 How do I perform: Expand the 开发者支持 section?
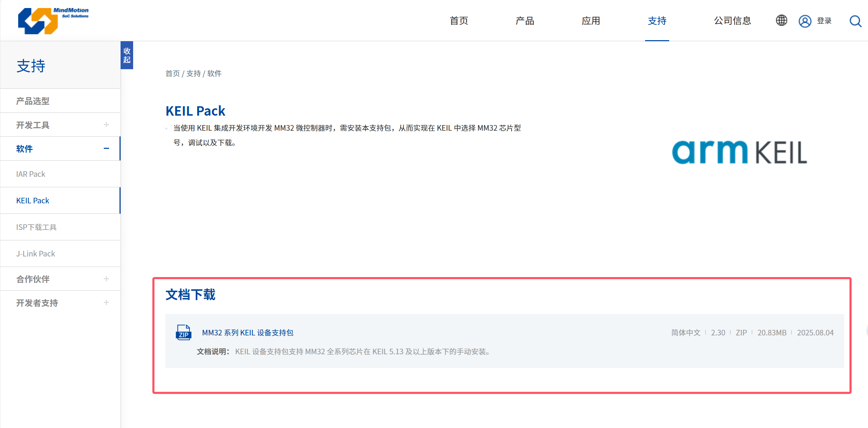106,303
